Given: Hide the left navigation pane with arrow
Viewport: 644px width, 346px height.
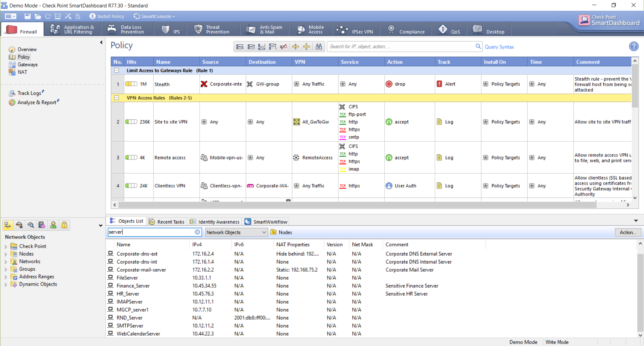Looking at the screenshot, I should pos(101,42).
